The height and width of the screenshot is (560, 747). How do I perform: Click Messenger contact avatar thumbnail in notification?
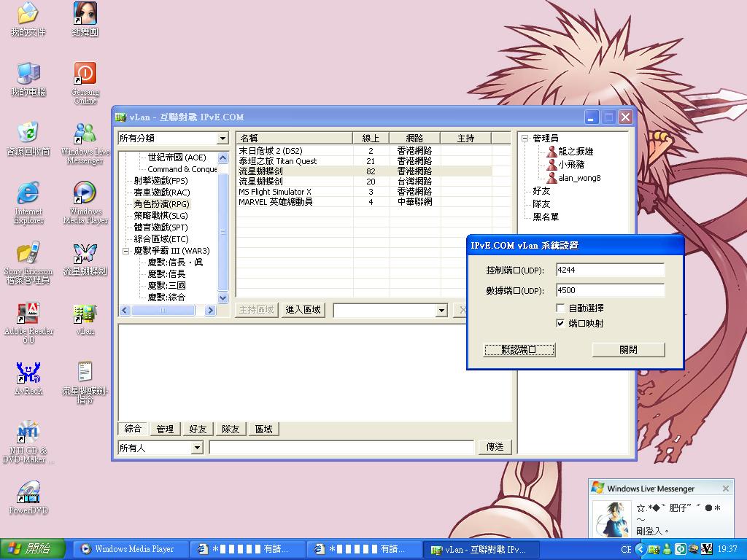click(611, 519)
